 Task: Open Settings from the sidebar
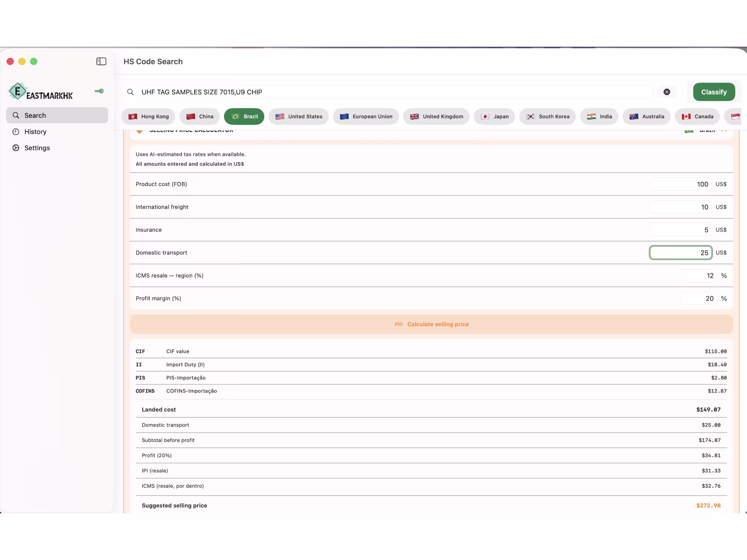click(57, 148)
